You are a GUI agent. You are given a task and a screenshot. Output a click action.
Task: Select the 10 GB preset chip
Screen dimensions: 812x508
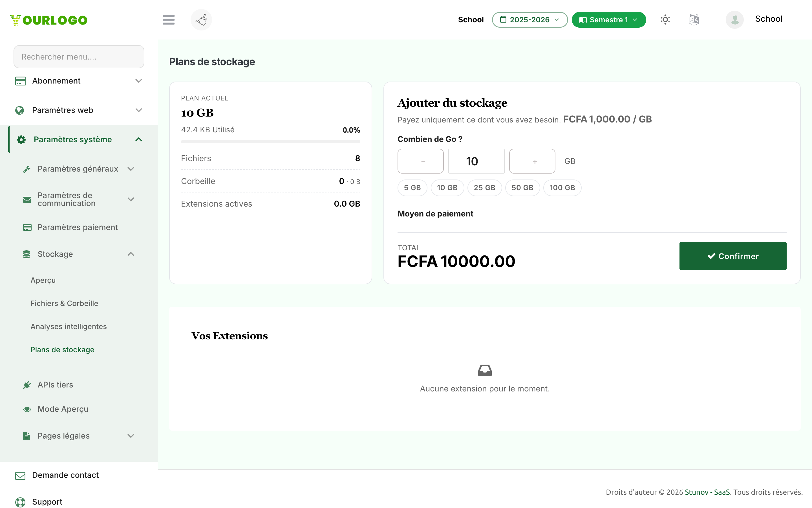[x=447, y=188]
